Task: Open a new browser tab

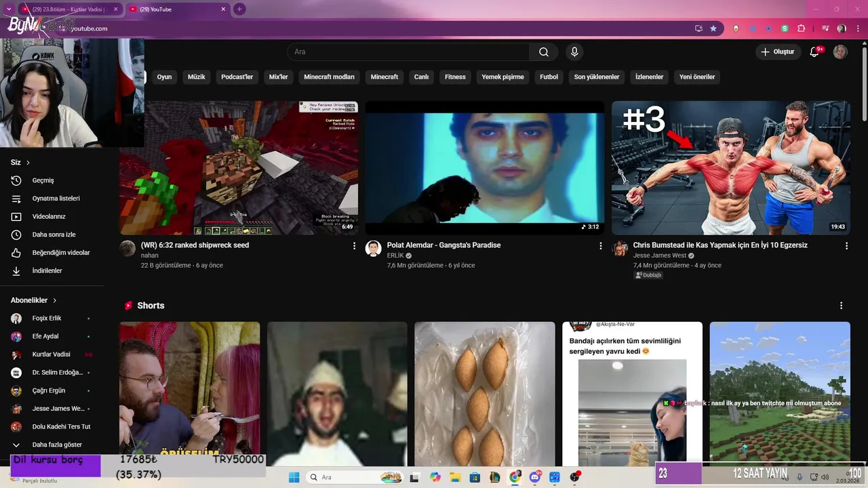Action: click(x=239, y=9)
